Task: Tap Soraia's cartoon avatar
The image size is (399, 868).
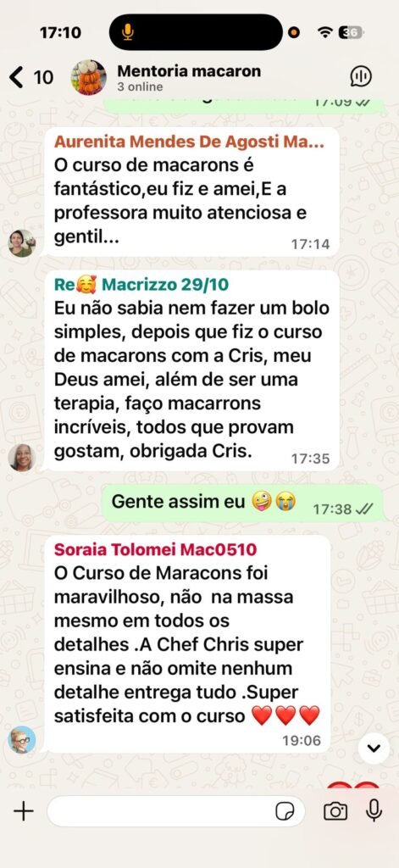Action: [x=22, y=739]
